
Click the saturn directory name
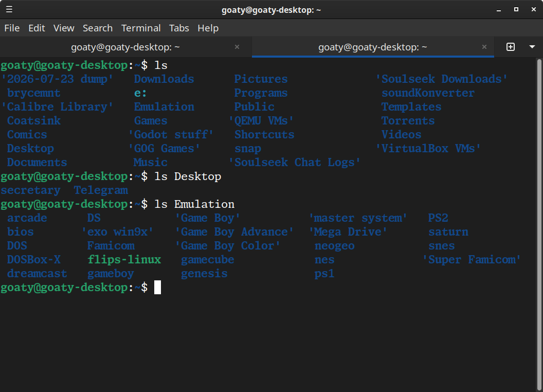pos(448,231)
